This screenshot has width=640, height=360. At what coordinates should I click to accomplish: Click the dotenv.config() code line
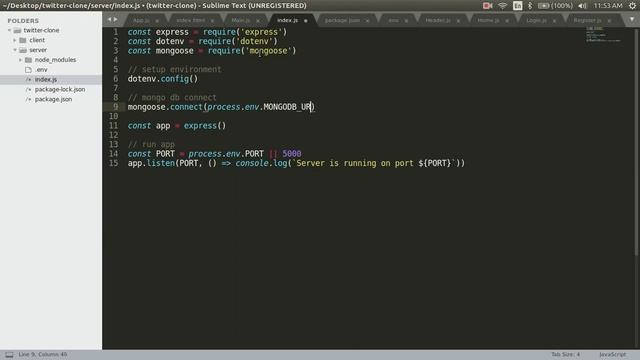[x=163, y=79]
